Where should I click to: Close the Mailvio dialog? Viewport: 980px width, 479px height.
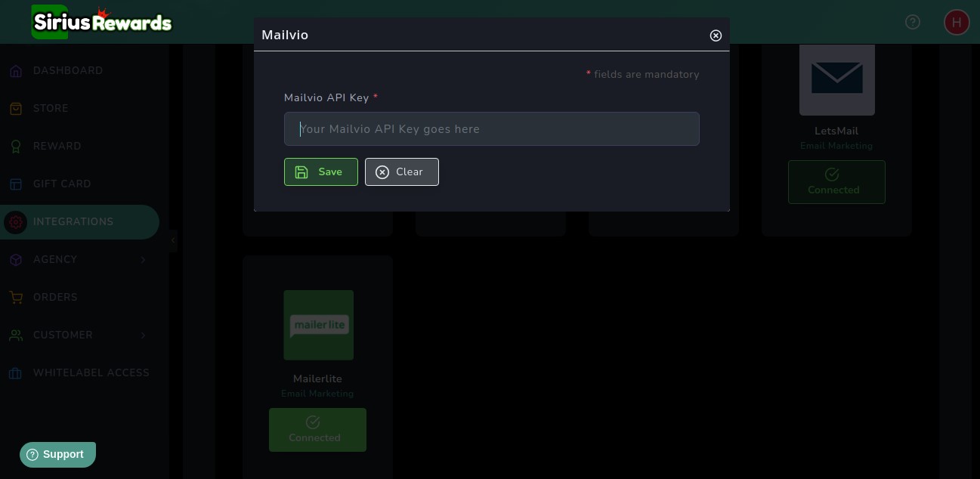point(716,36)
